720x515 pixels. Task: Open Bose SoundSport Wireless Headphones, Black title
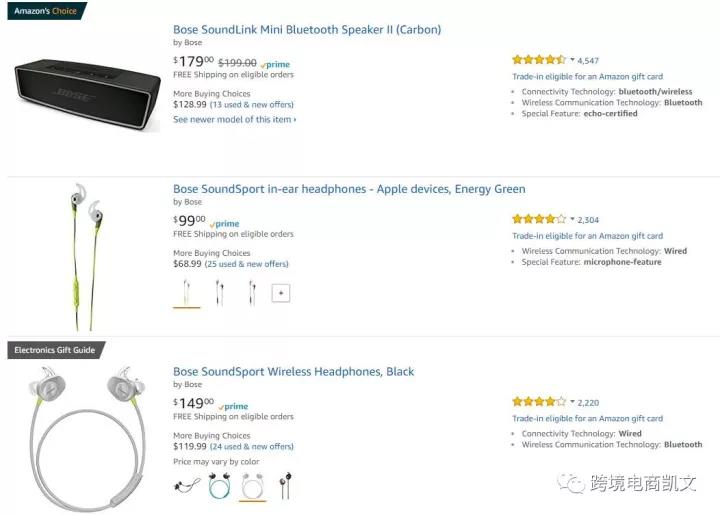click(x=293, y=371)
